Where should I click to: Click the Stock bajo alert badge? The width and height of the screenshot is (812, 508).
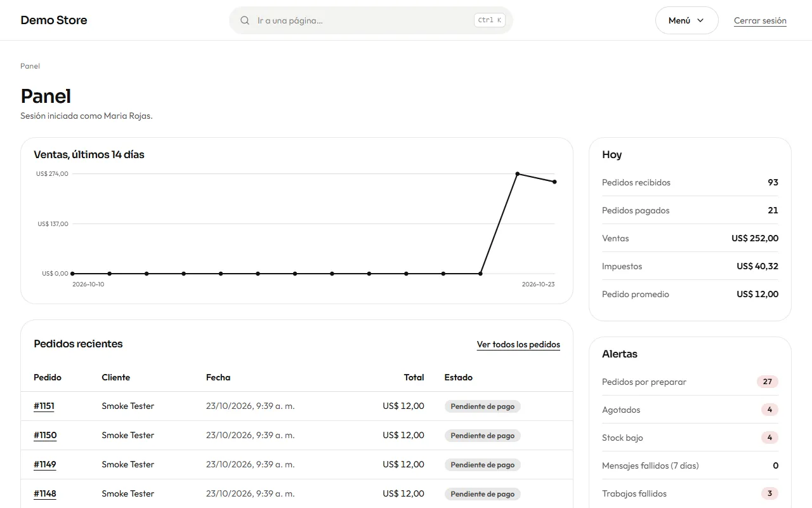769,438
